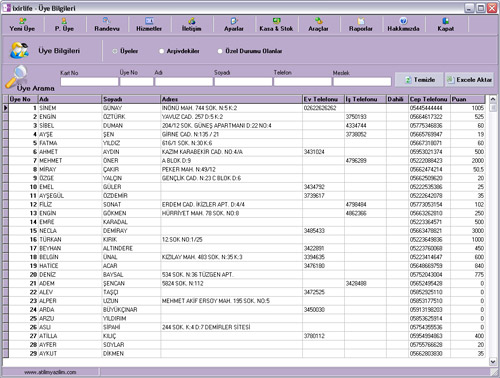Click the P. Üye toolbar icon
The width and height of the screenshot is (500, 378).
(x=64, y=21)
